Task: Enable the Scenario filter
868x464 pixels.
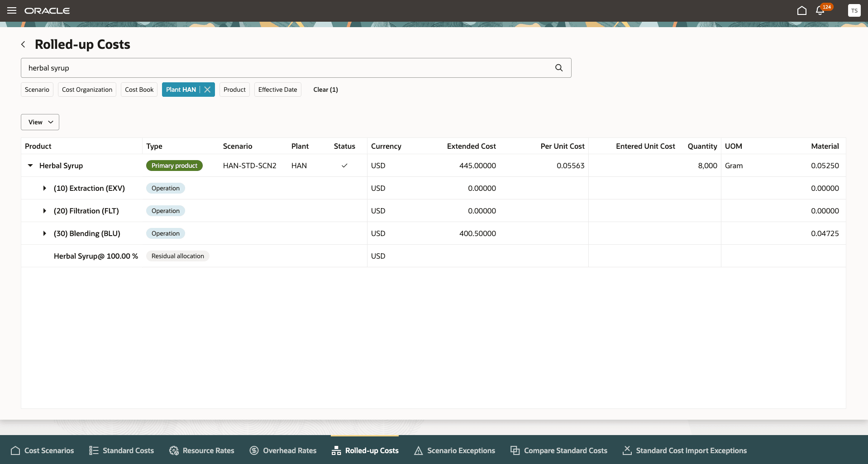Action: 37,89
